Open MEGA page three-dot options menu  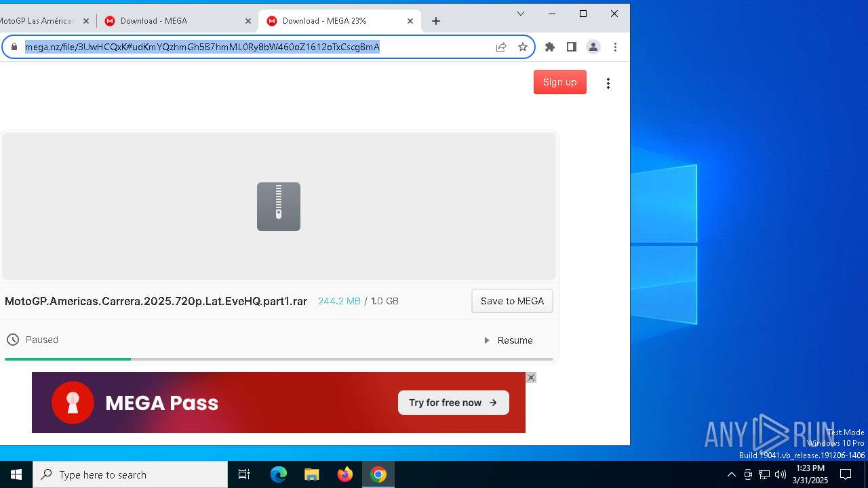click(608, 83)
